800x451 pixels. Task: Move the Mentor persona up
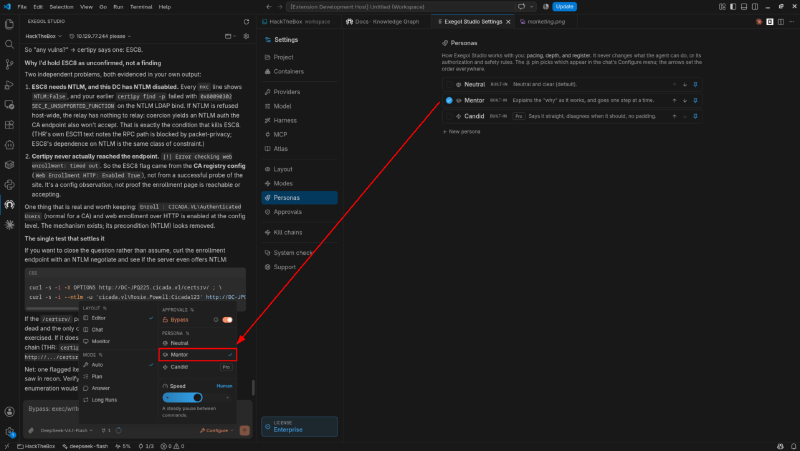pos(674,101)
